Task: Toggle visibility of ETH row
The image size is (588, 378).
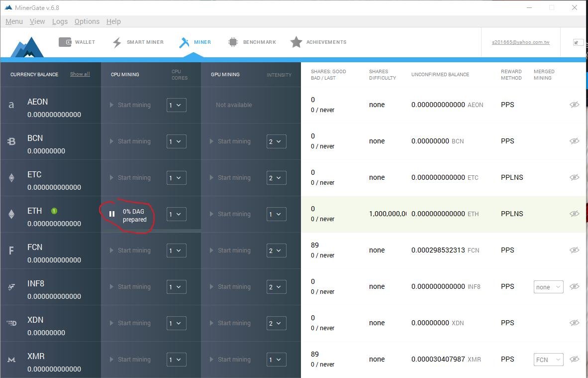Action: point(574,214)
